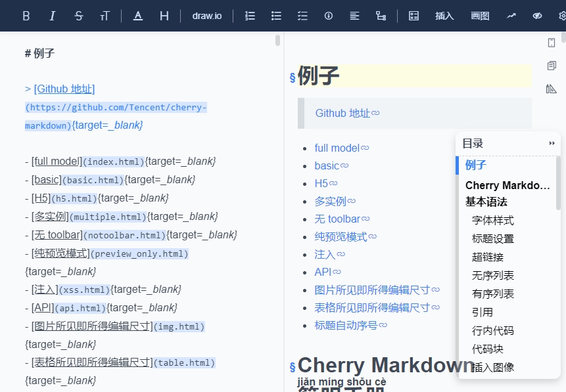This screenshot has width=566, height=392.
Task: Open the full model link in preview
Action: (337, 148)
